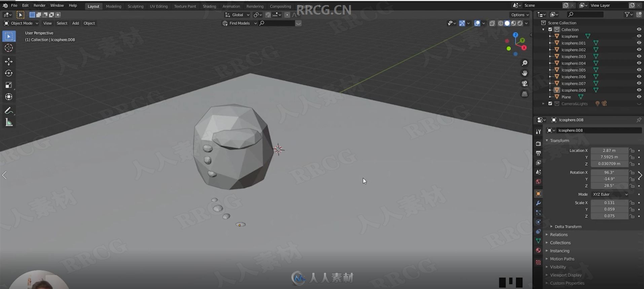Open the Modifiers wrench tab
The image size is (644, 289).
coord(538,203)
